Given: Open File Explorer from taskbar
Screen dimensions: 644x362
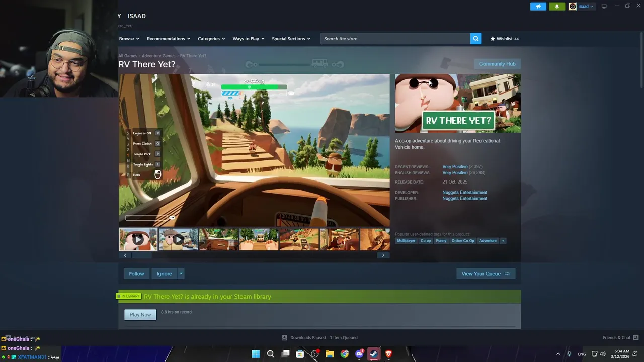Looking at the screenshot, I should pyautogui.click(x=330, y=354).
